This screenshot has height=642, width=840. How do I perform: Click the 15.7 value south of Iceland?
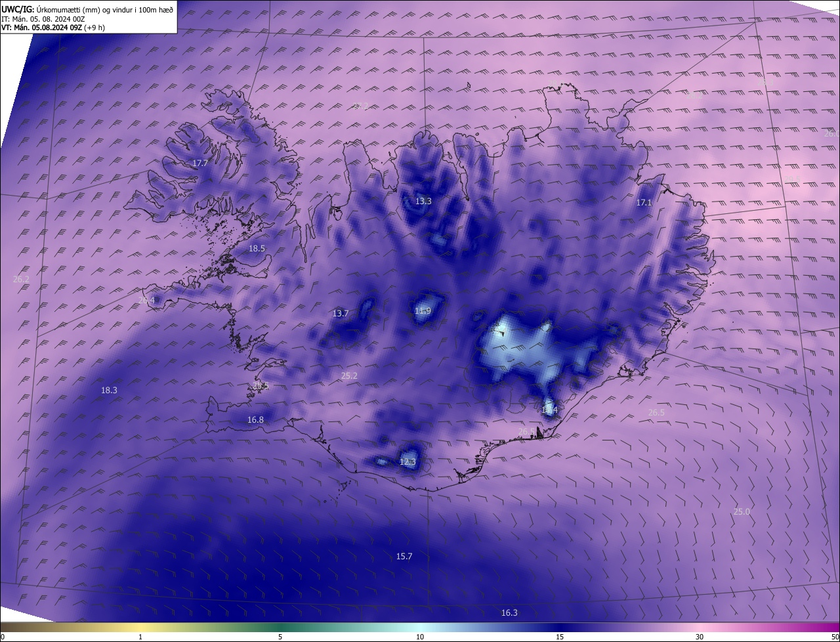404,557
